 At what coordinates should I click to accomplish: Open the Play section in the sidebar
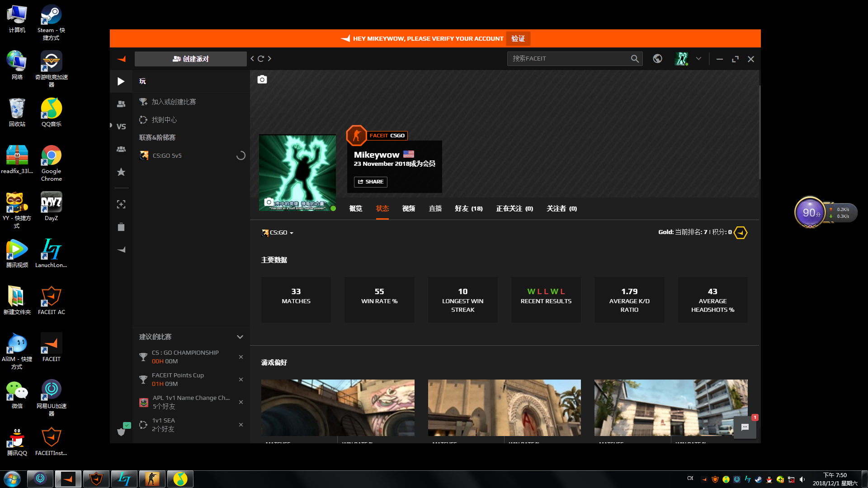[x=121, y=81]
